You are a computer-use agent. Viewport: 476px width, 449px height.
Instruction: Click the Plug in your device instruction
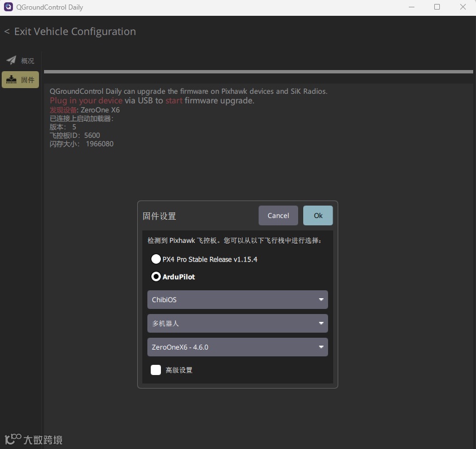click(x=152, y=101)
